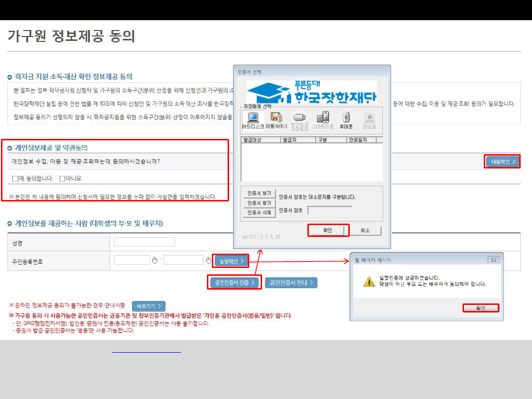The height and width of the screenshot is (399, 532).
Task: Click mouse keypad icon after first ID field
Action: coord(154,260)
